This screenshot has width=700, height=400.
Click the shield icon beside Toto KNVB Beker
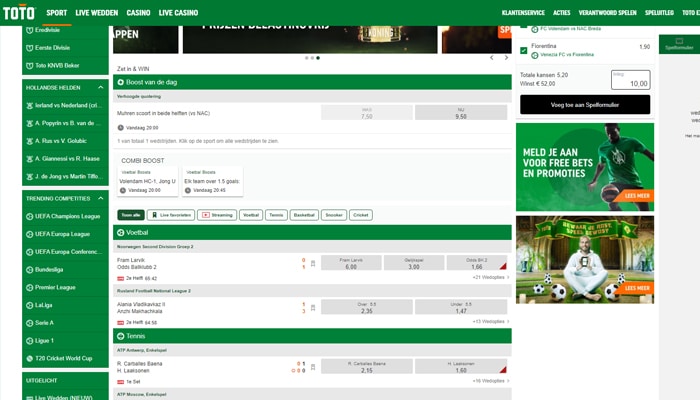pos(29,66)
